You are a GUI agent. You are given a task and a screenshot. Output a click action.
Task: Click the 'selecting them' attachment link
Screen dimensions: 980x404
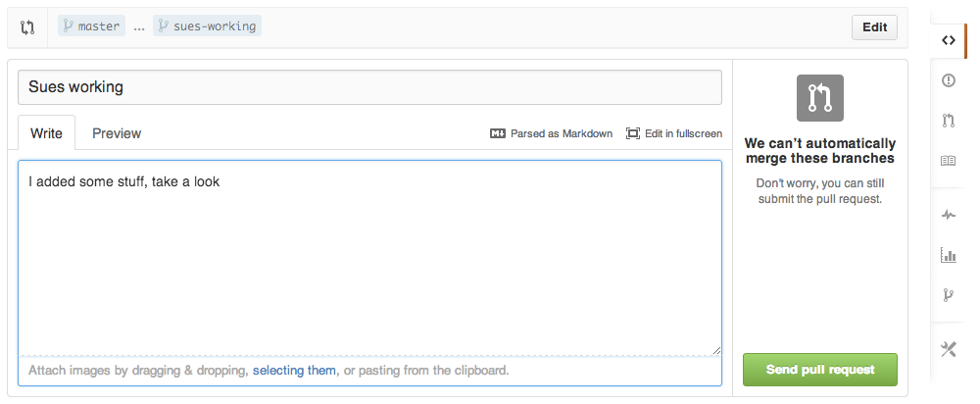click(x=294, y=371)
